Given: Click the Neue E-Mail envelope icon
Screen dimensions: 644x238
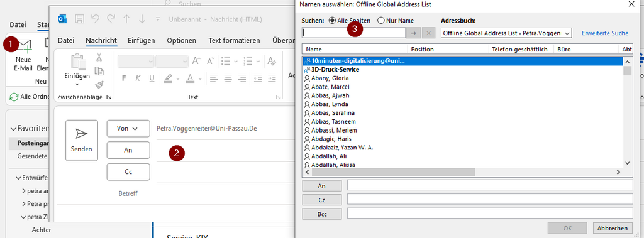Looking at the screenshot, I should tap(24, 46).
